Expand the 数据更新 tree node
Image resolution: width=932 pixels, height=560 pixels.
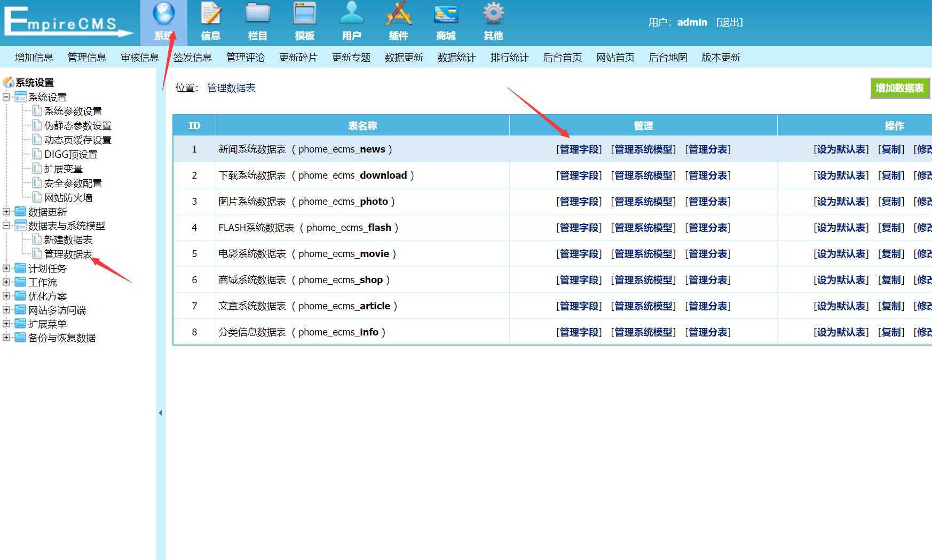(6, 211)
